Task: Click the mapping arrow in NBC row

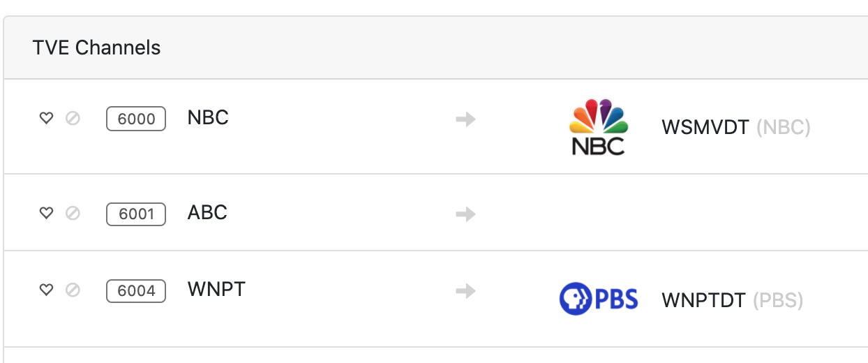Action: pos(465,119)
